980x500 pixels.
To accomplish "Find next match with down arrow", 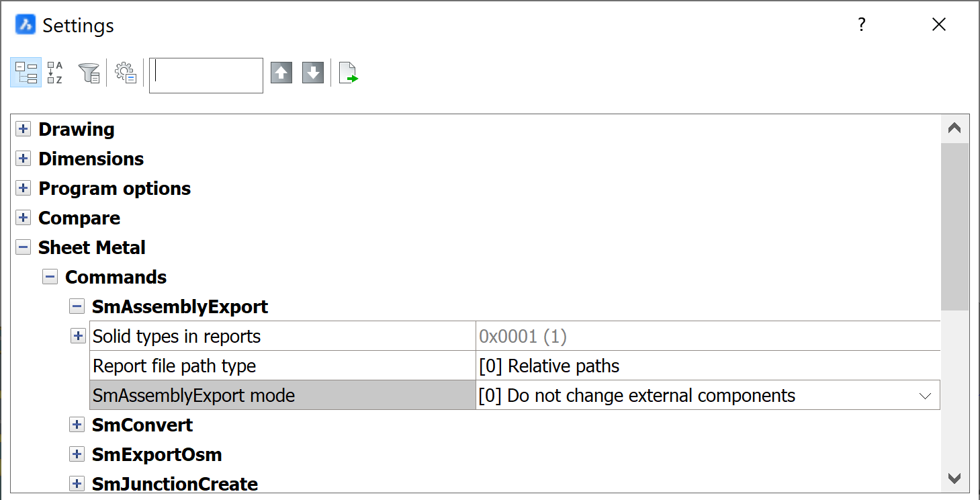I will click(313, 73).
